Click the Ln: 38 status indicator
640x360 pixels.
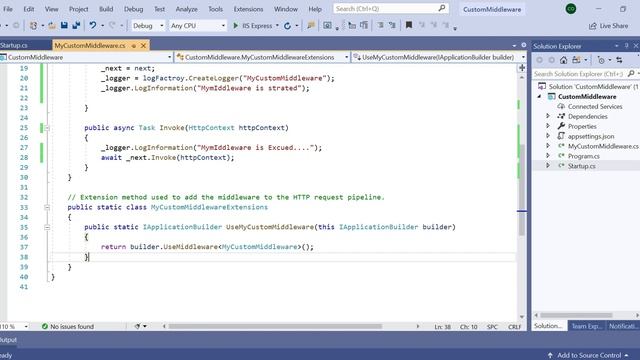tap(442, 327)
